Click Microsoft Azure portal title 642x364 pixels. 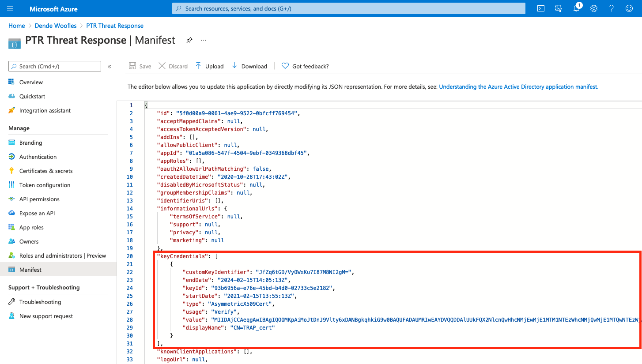(x=53, y=8)
